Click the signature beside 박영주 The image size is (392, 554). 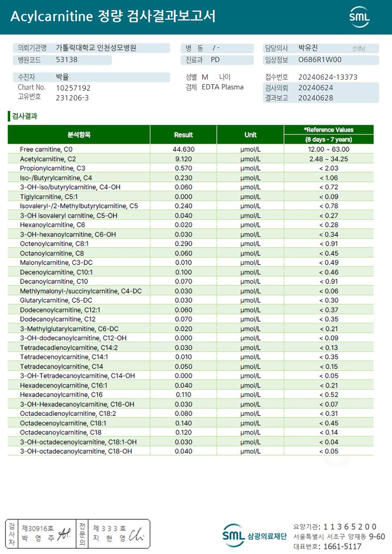(x=64, y=533)
